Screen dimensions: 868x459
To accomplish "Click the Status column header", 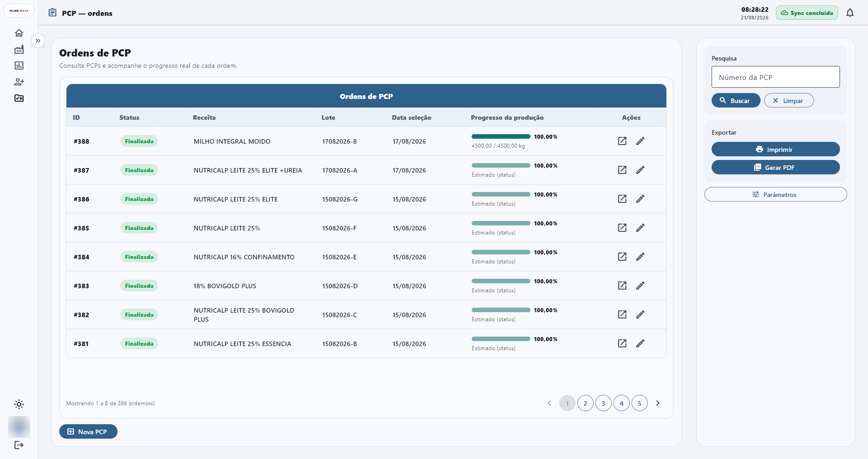I will coord(129,117).
